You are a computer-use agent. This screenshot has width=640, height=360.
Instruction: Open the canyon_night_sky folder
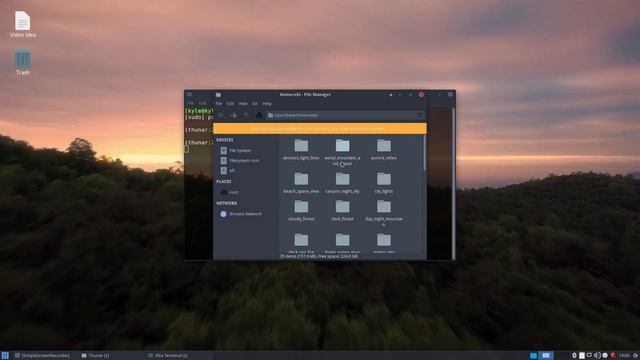(342, 183)
